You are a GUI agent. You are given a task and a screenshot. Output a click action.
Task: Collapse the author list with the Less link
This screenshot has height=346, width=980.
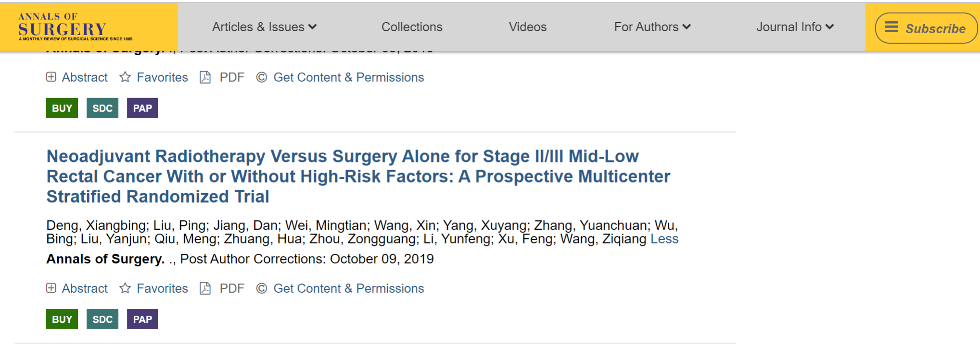tap(664, 239)
